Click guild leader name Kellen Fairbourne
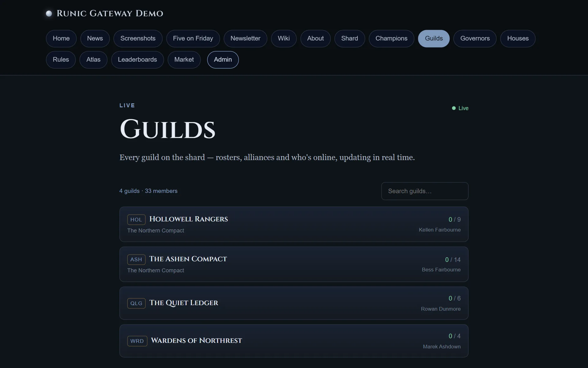 439,230
